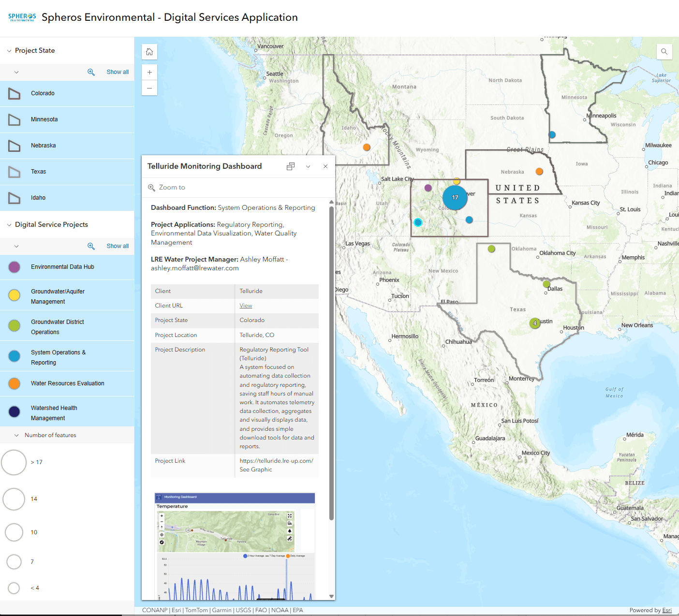Click the Texas polygon symbol icon
679x616 pixels.
pyautogui.click(x=15, y=172)
